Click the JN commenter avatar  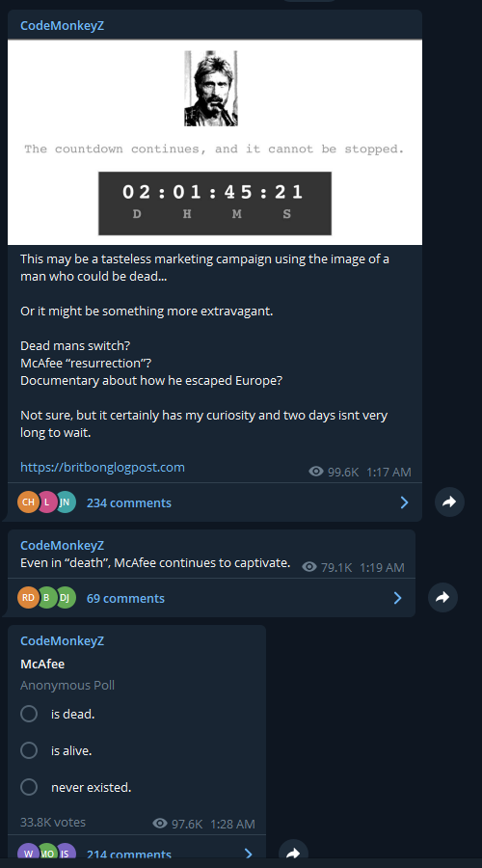(65, 502)
